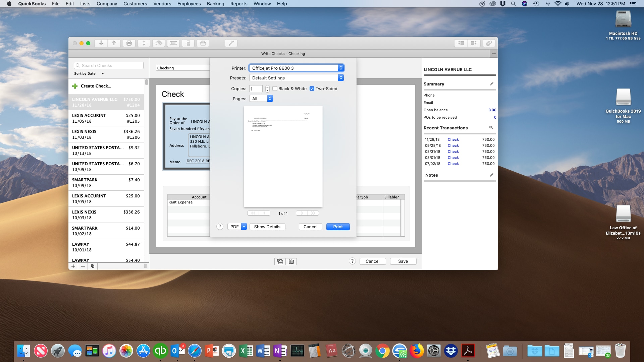Image resolution: width=644 pixels, height=362 pixels.
Task: Click the minus icon below check list
Action: 83,266
